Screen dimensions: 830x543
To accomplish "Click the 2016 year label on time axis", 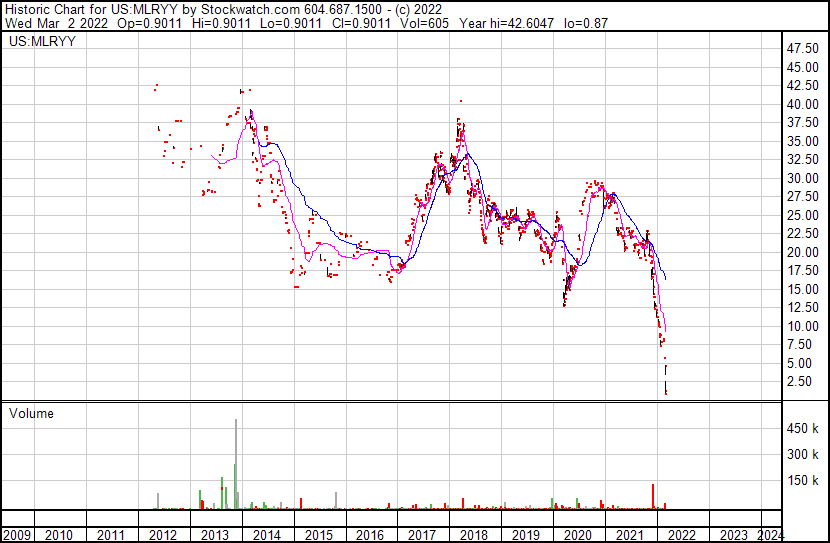I will pyautogui.click(x=370, y=535).
